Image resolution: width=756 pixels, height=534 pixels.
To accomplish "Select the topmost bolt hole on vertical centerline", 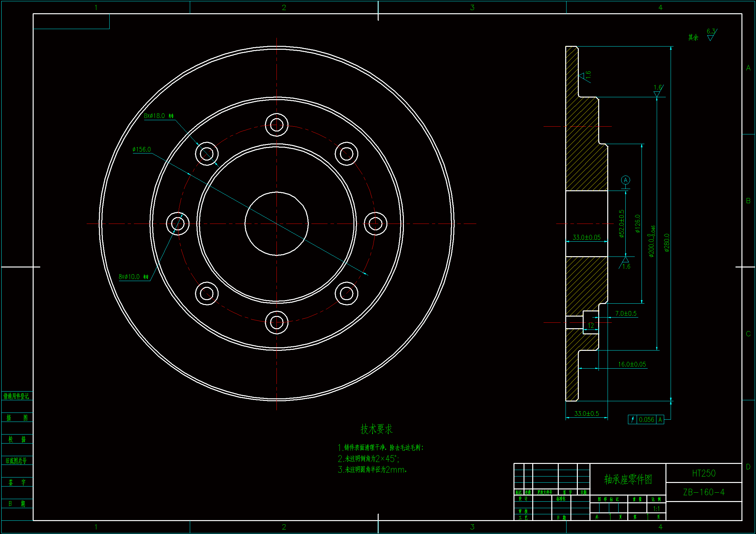I will (x=276, y=125).
